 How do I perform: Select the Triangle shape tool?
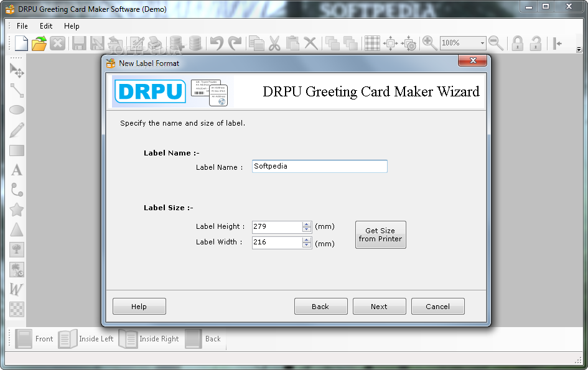[17, 229]
